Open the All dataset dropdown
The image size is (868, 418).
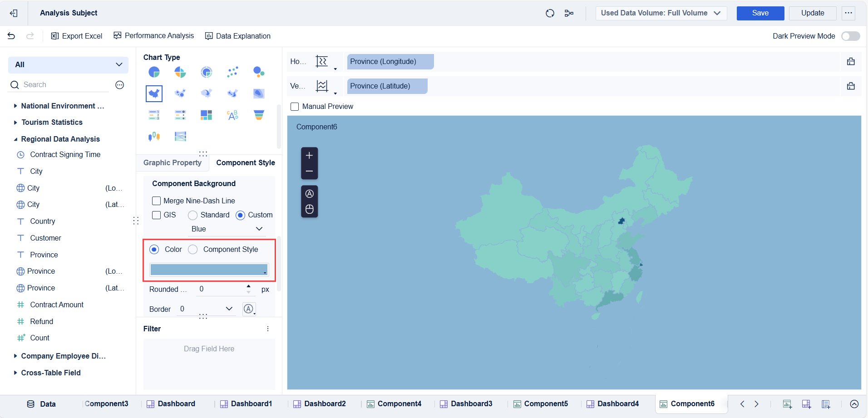(68, 64)
